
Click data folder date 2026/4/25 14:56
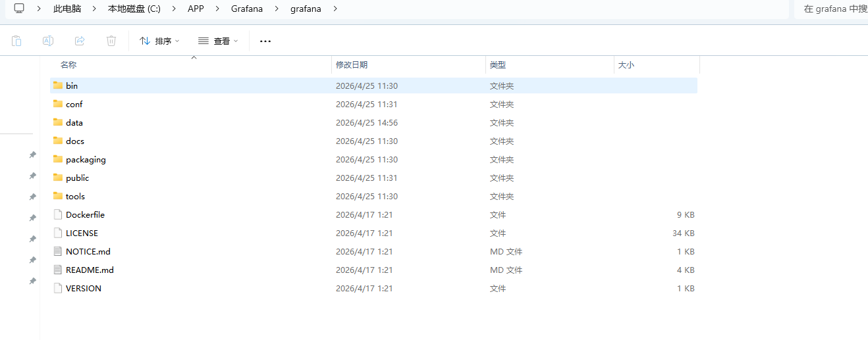pyautogui.click(x=367, y=122)
